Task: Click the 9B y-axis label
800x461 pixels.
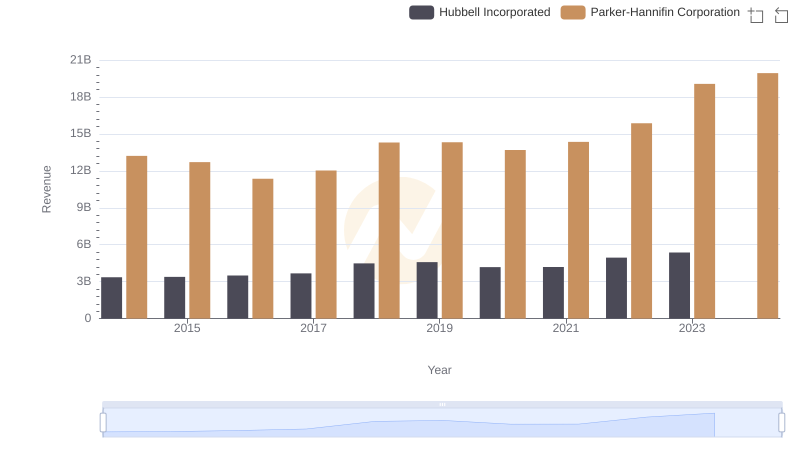Action: point(84,208)
